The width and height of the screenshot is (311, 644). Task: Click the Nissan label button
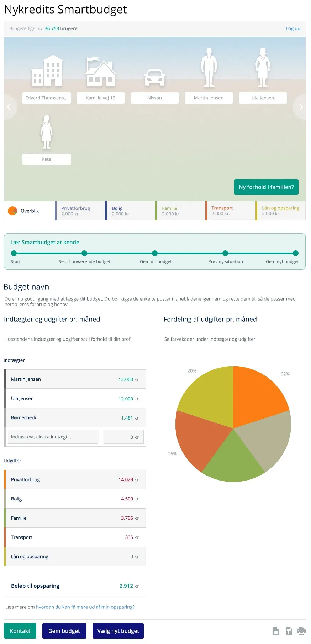click(x=155, y=98)
